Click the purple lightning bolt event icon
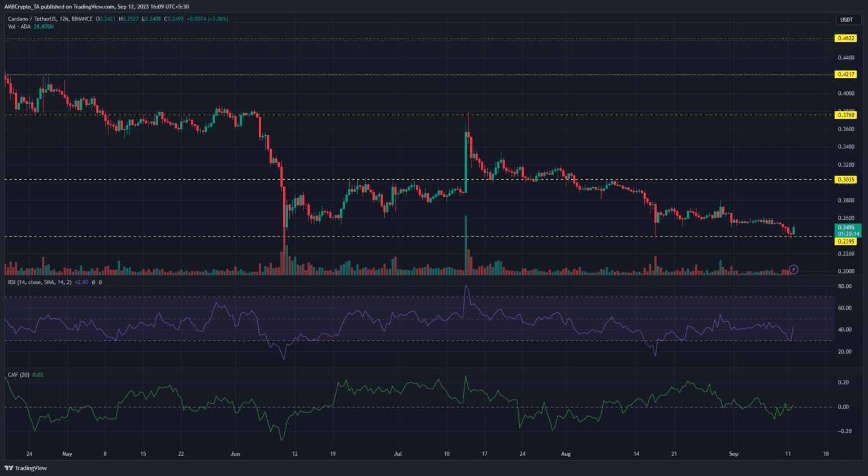 [793, 270]
